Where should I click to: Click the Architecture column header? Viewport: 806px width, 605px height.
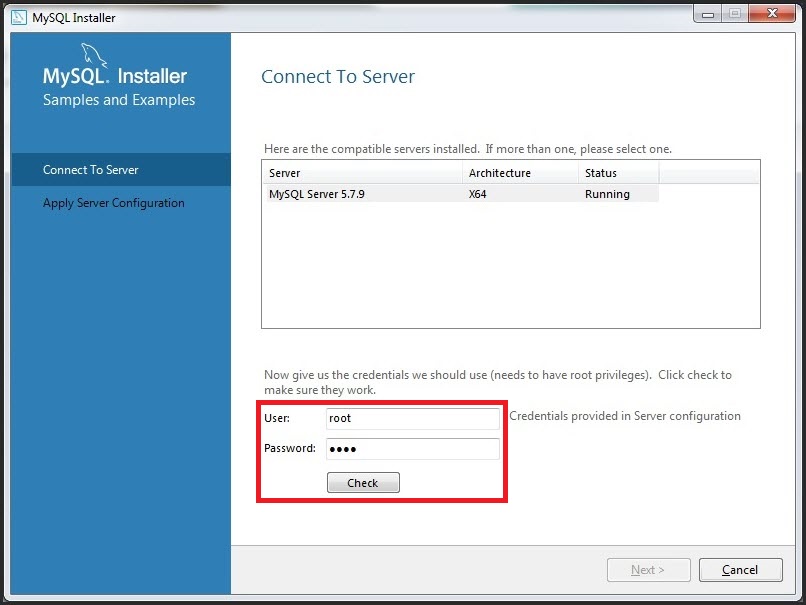click(520, 173)
